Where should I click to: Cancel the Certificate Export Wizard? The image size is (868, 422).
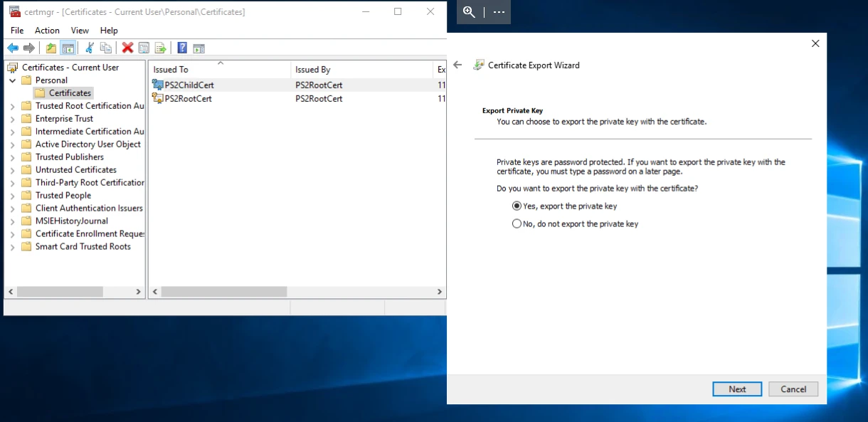click(x=793, y=389)
